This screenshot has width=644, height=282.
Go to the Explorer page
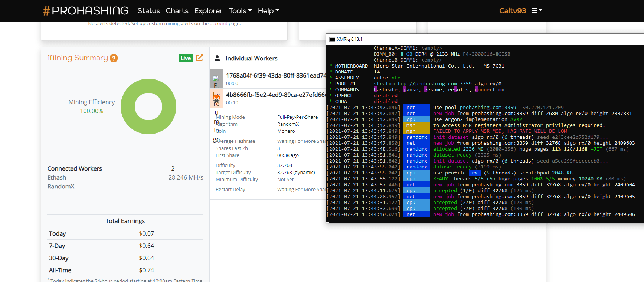click(208, 11)
